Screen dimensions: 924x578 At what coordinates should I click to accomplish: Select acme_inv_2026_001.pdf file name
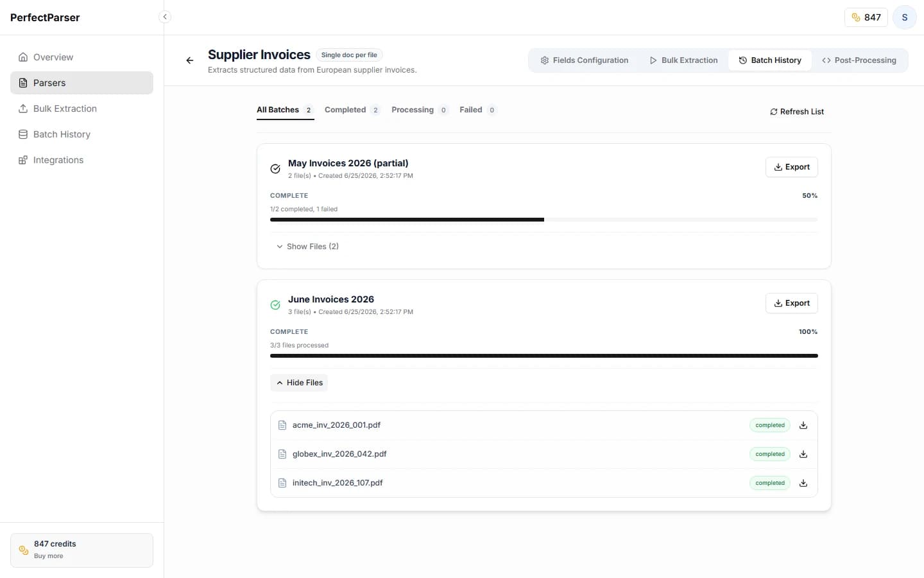(336, 425)
